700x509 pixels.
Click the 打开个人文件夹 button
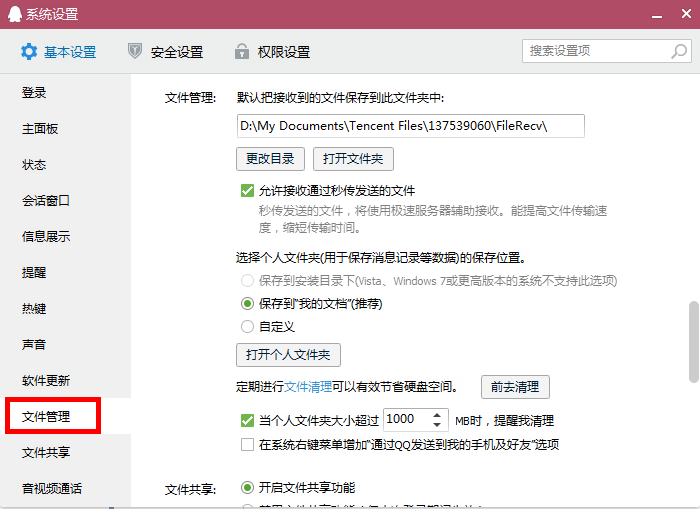click(x=288, y=355)
